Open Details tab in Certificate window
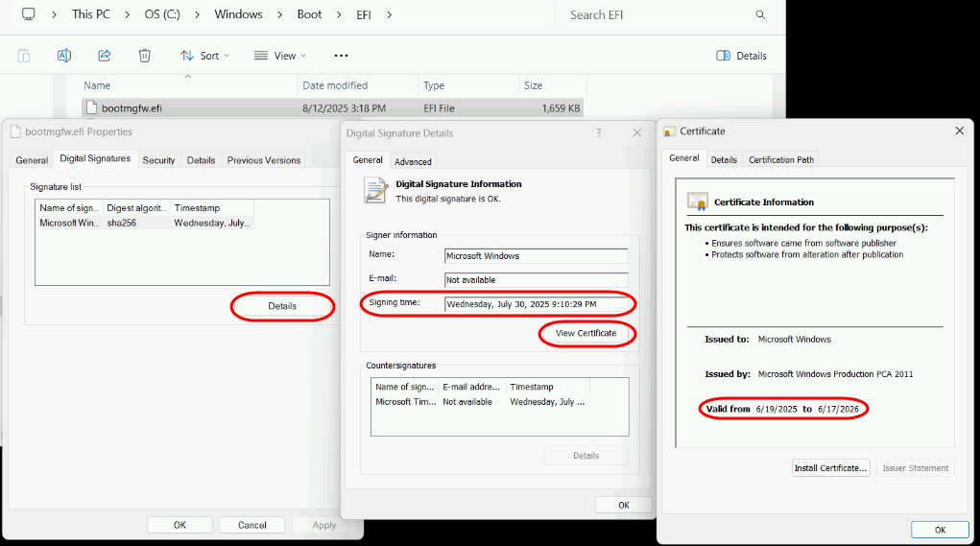 [724, 159]
